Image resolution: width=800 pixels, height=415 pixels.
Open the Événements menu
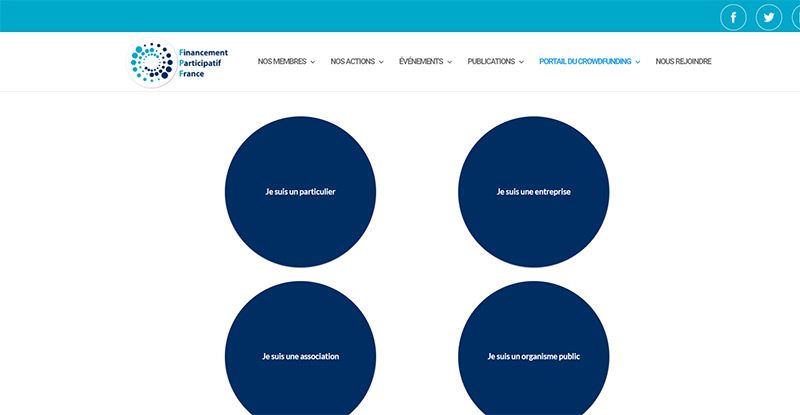coord(425,61)
